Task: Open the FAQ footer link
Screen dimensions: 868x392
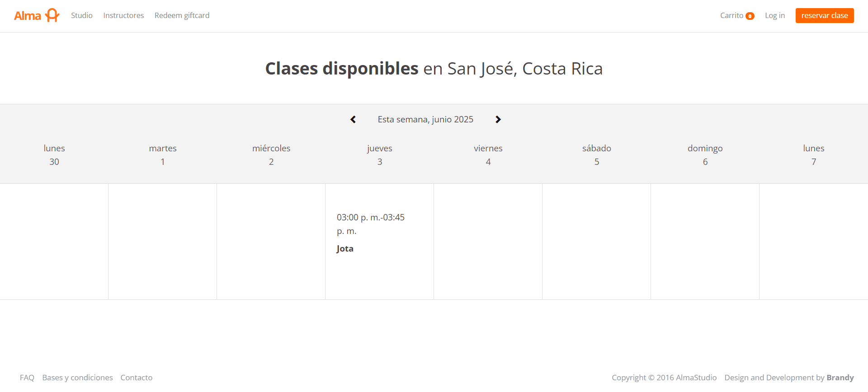Action: click(27, 378)
